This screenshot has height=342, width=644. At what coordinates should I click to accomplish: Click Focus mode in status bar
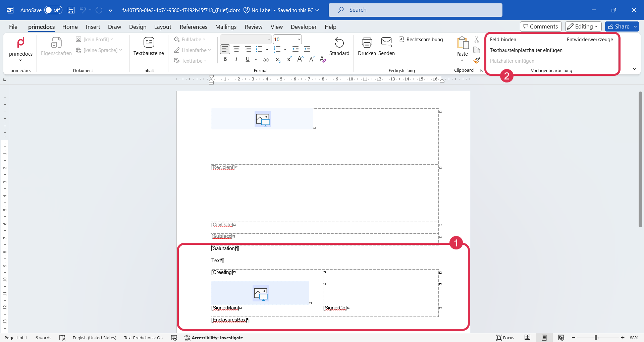point(505,338)
